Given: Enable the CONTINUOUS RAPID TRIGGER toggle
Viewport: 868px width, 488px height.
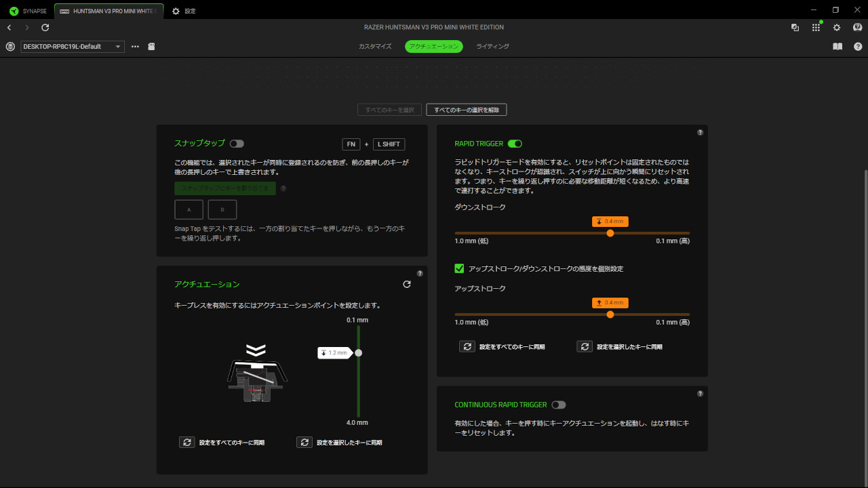Looking at the screenshot, I should pos(558,405).
